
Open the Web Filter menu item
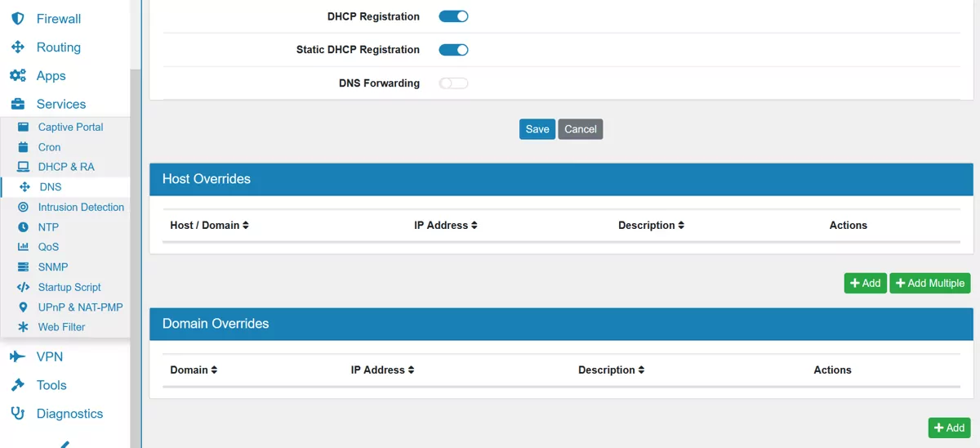61,327
